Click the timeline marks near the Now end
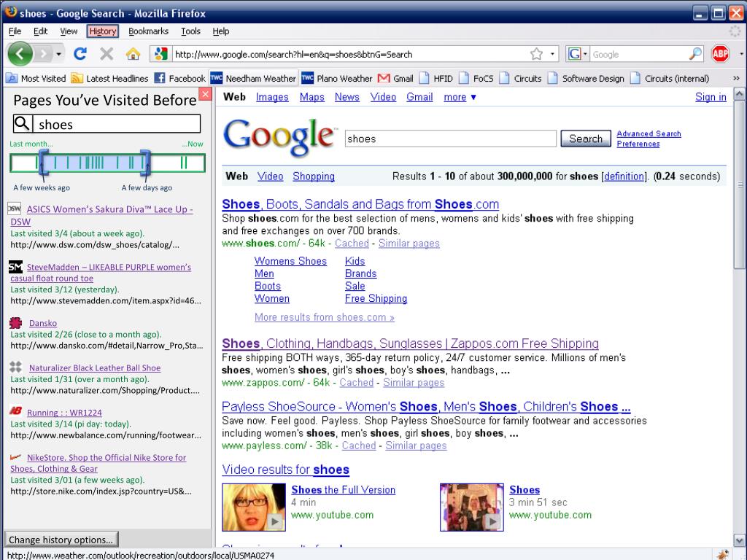 [183, 163]
